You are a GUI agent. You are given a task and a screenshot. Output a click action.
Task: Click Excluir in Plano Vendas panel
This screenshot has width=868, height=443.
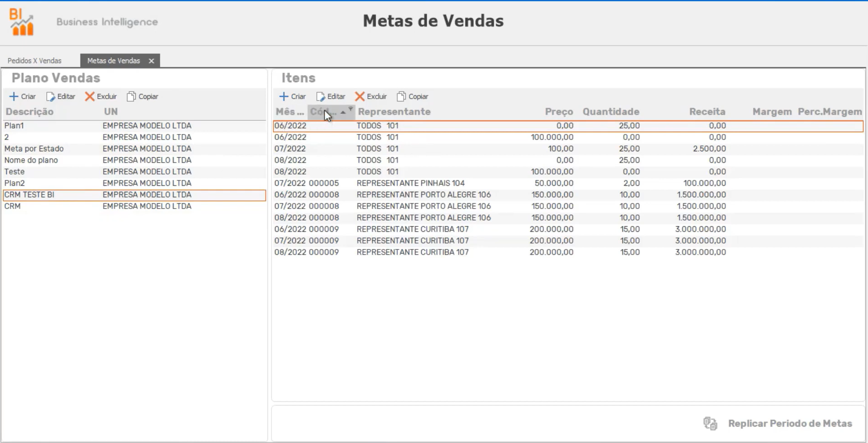click(x=101, y=96)
